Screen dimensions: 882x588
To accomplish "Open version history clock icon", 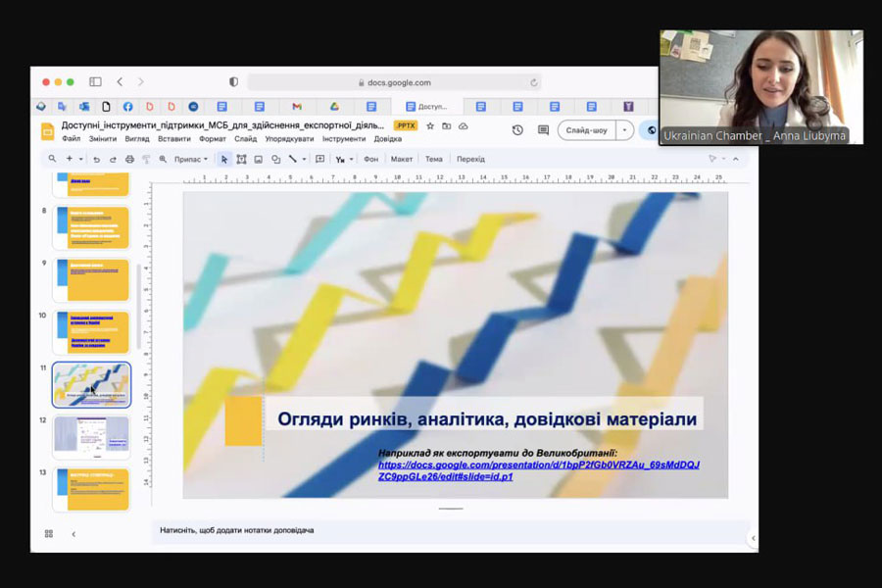I will click(517, 129).
